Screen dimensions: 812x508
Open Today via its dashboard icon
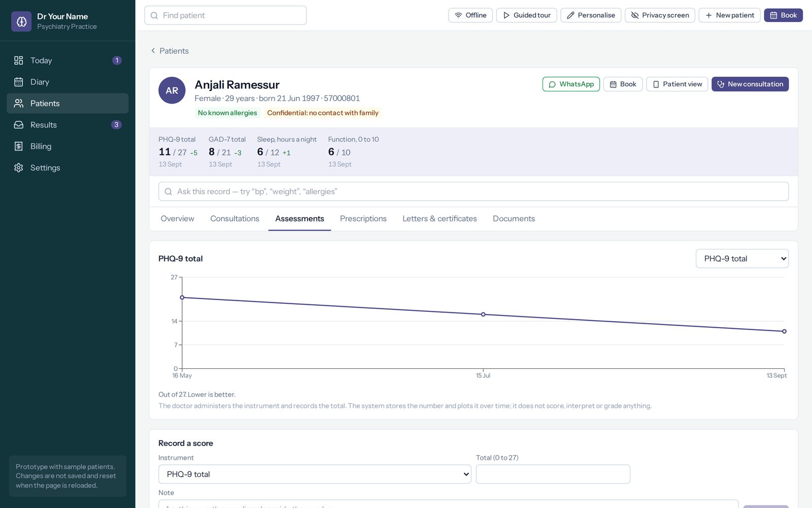point(19,60)
